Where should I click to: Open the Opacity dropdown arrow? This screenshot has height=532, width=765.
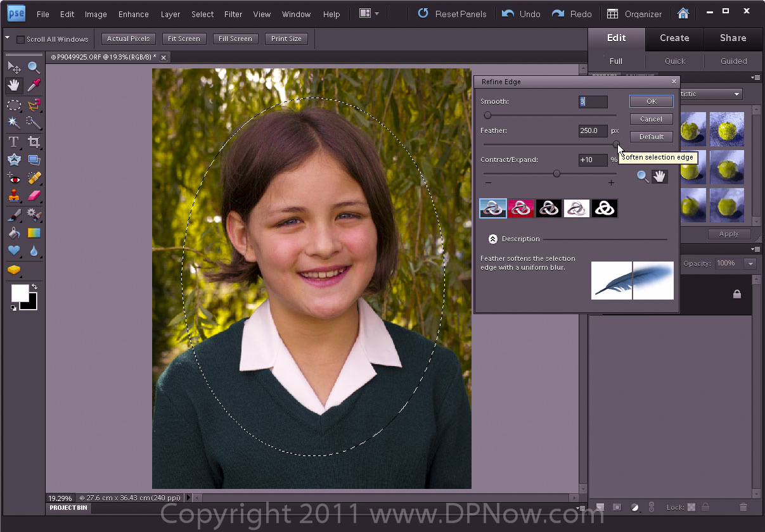750,263
